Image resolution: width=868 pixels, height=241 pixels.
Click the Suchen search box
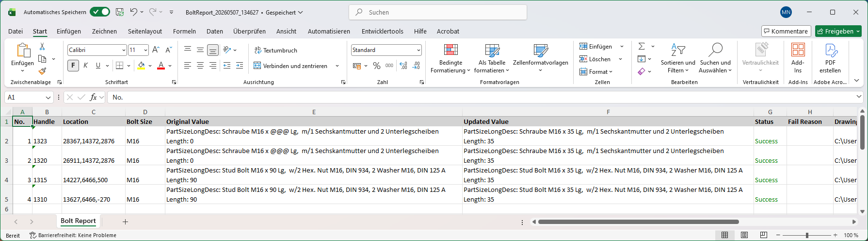pyautogui.click(x=438, y=12)
